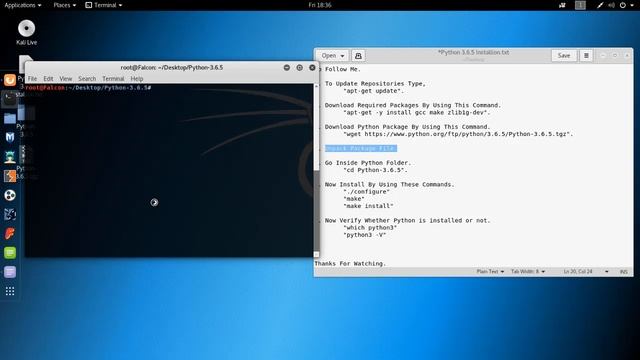
Task: Click 'Thanks For Watching.' line
Action: [x=350, y=263]
